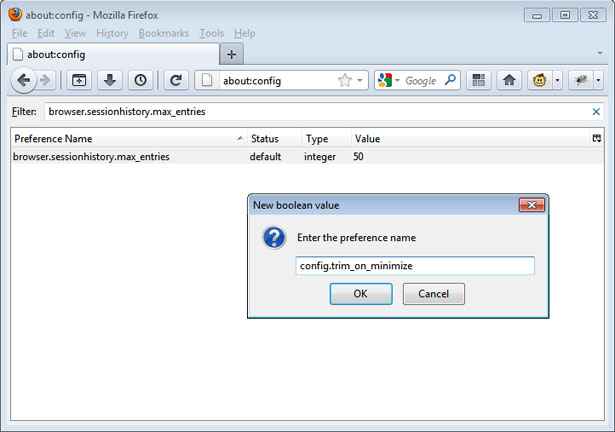Click the tab groups grid icon
Screen dimensions: 615x432
479,81
